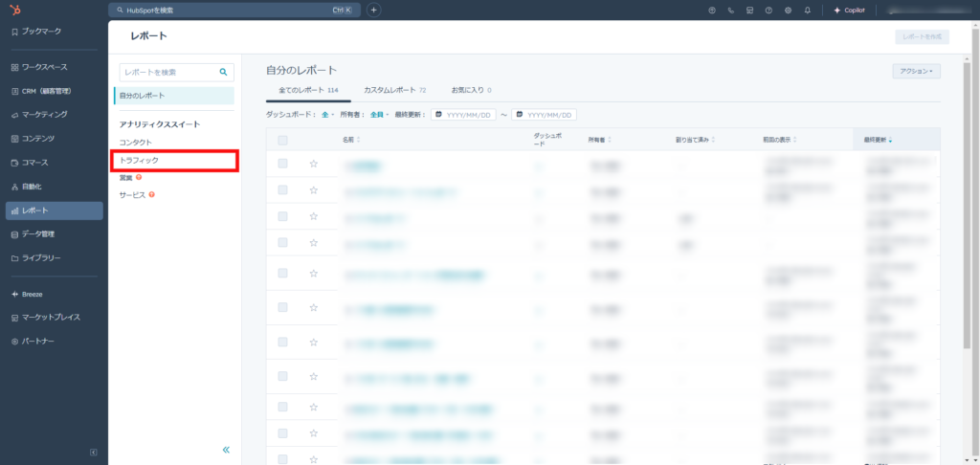This screenshot has width=980, height=465.
Task: Favorite the first report row with its star
Action: click(314, 164)
